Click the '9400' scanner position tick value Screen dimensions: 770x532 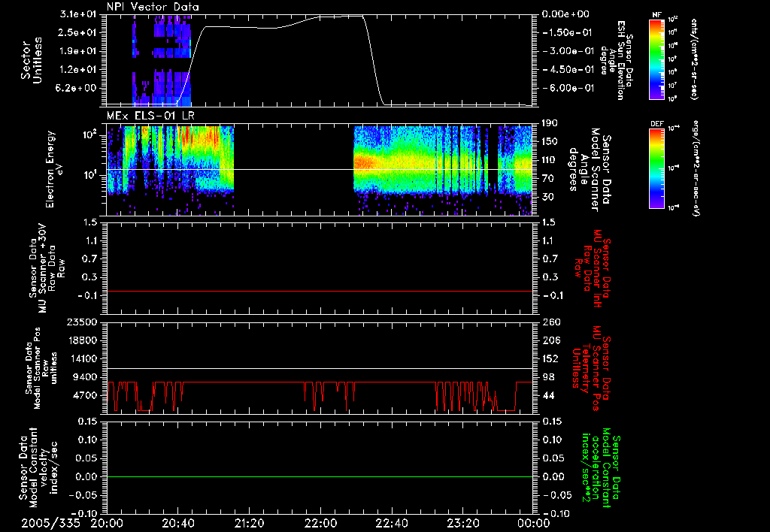pyautogui.click(x=85, y=377)
